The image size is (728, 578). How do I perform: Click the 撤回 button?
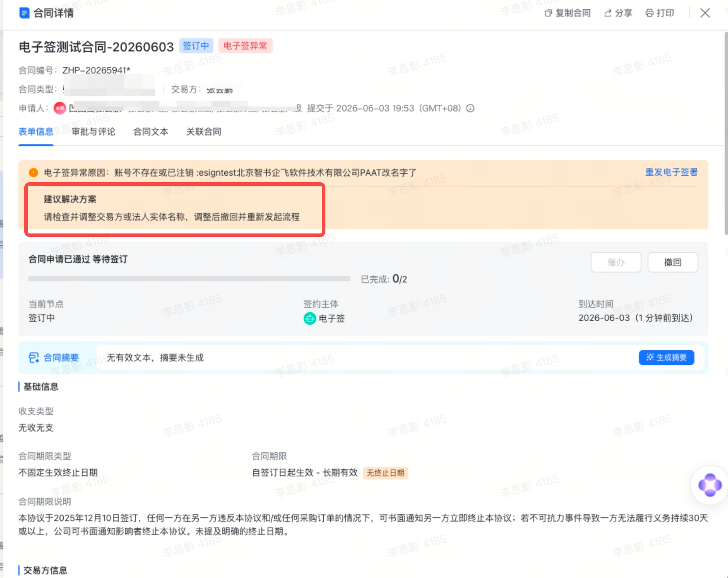coord(672,262)
